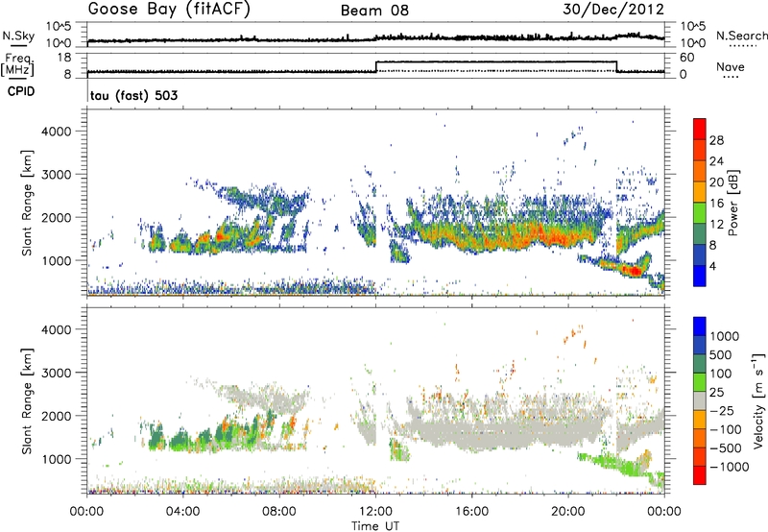Click the red bottom of the velocity colorbar
The width and height of the screenshot is (768, 532).
[x=700, y=475]
